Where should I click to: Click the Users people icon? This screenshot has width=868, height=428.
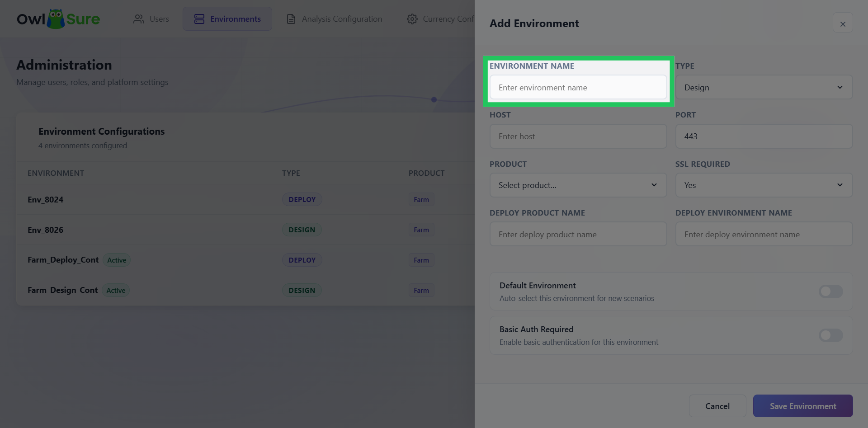point(139,19)
